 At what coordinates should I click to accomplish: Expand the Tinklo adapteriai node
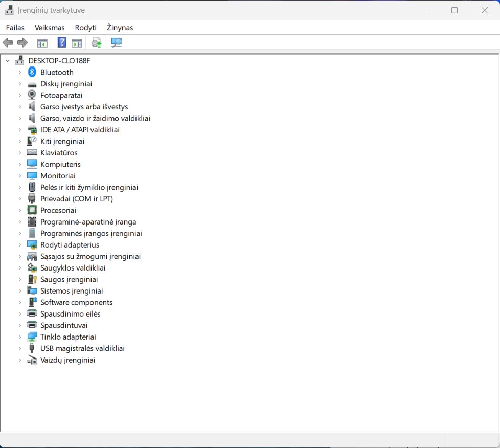point(20,337)
